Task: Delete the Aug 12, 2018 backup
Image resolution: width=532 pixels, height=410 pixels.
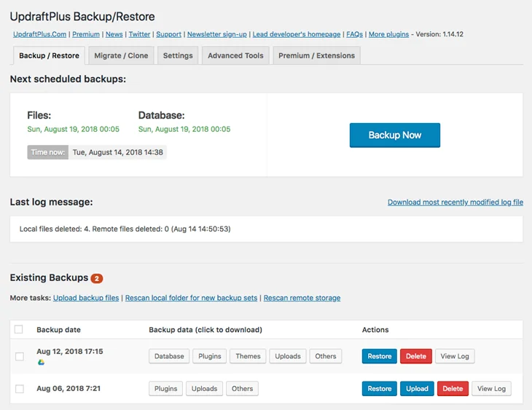Action: pyautogui.click(x=416, y=356)
